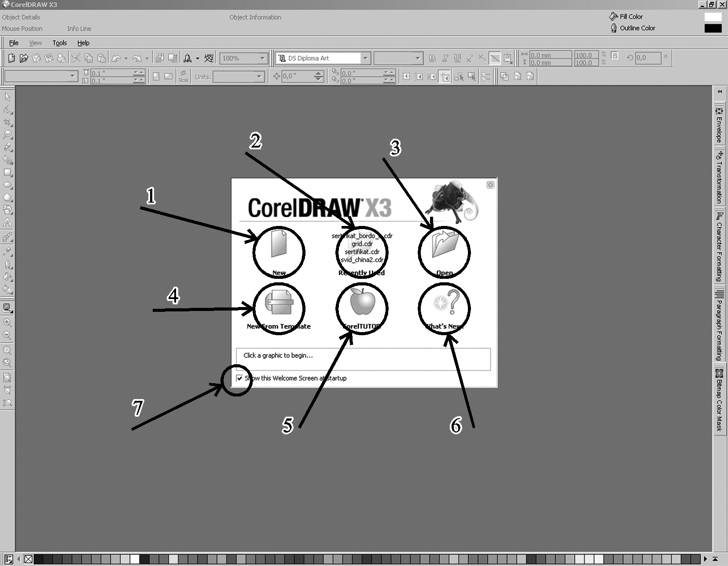Select the Shape tool in the toolbox
The height and width of the screenshot is (566, 728).
(7, 109)
